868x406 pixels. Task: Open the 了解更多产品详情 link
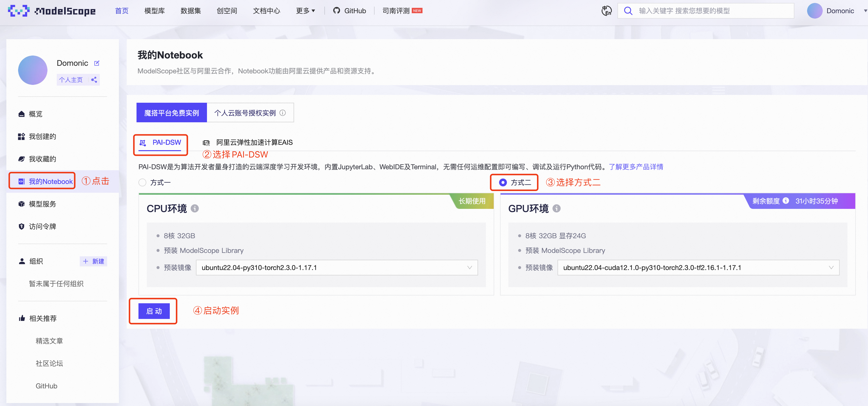click(636, 167)
